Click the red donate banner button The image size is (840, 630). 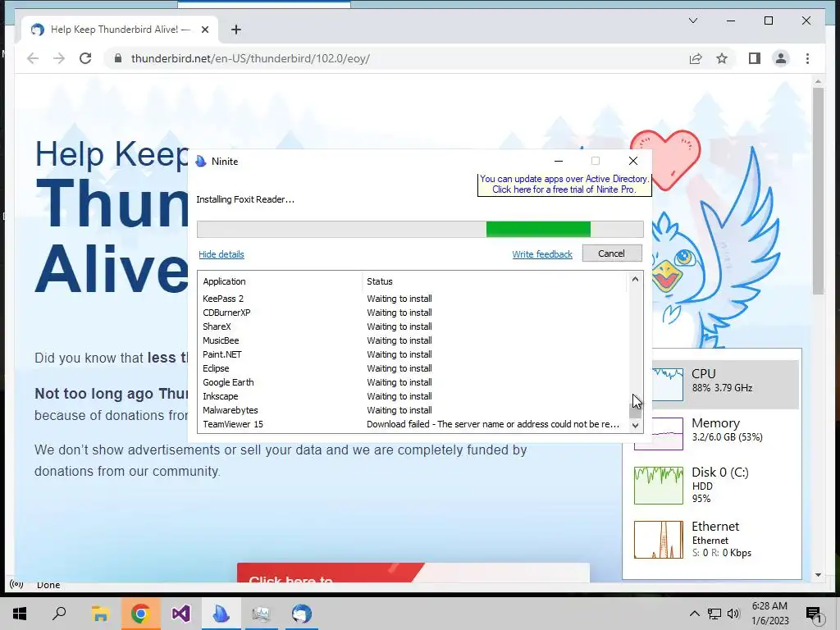pos(413,573)
